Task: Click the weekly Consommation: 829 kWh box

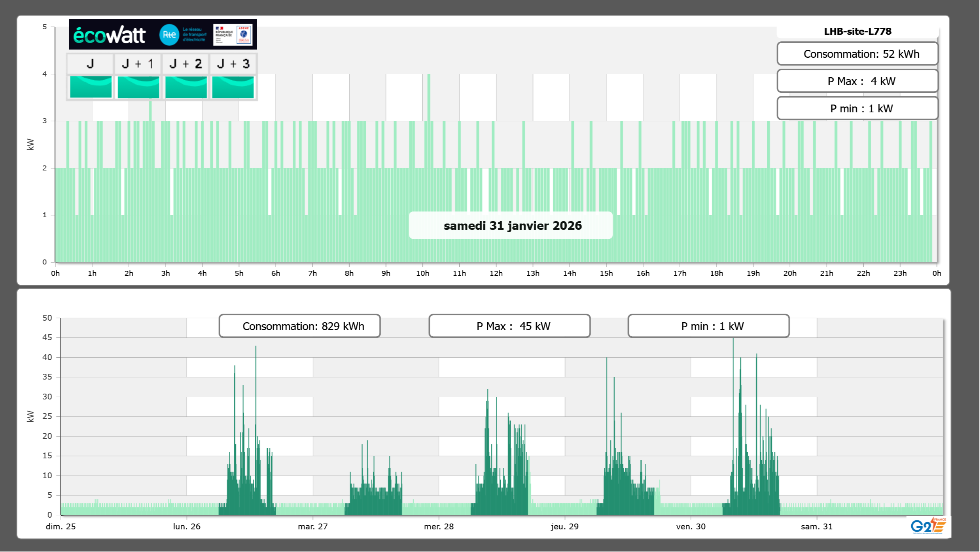Action: point(299,326)
